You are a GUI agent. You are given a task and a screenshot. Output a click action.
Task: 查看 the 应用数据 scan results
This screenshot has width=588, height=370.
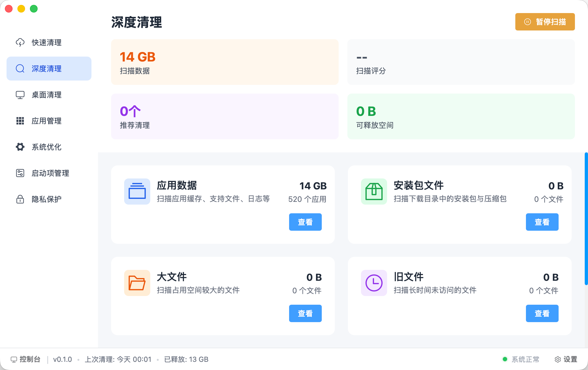pos(305,222)
